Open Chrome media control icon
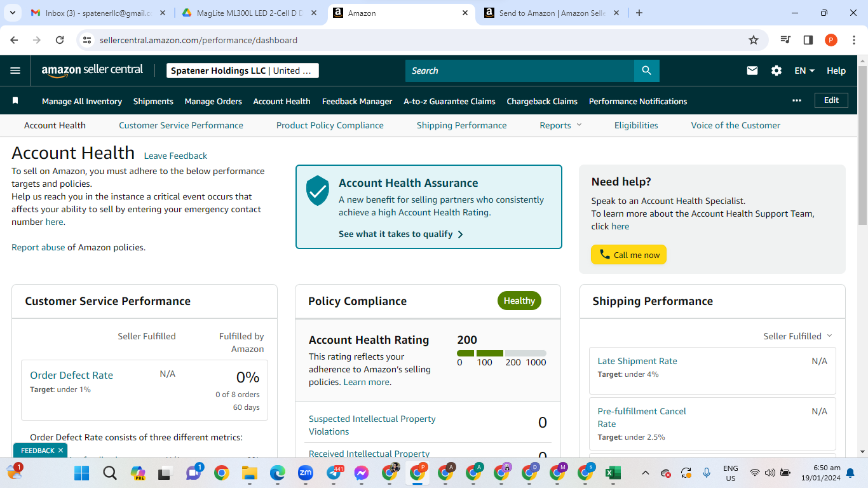The height and width of the screenshot is (488, 868). pos(786,40)
